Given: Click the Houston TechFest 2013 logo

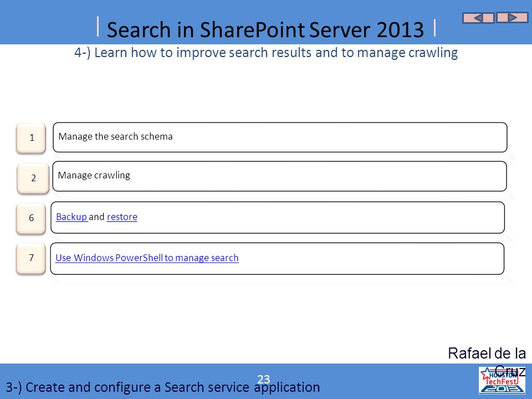Looking at the screenshot, I should (502, 381).
